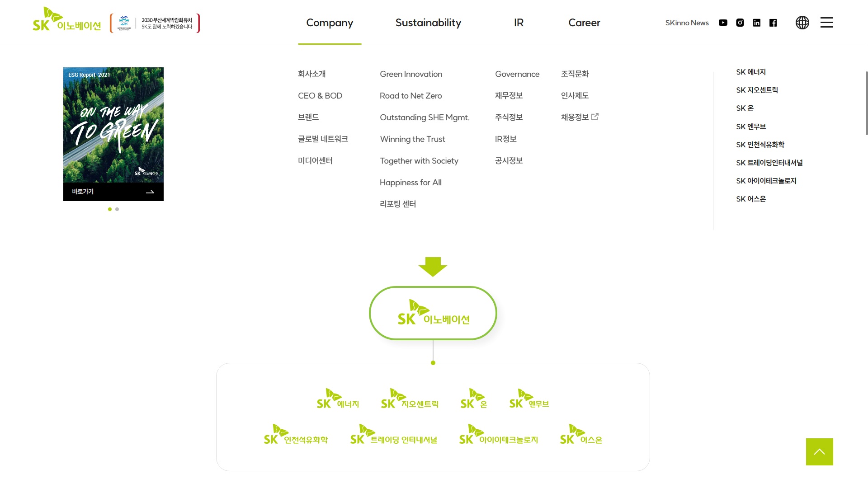Select the first green carousel dot

(110, 209)
